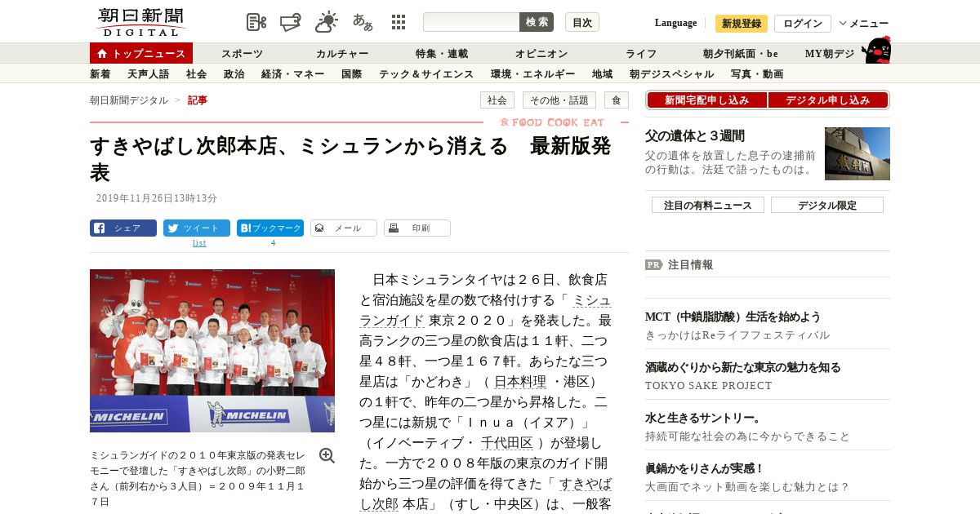Image resolution: width=980 pixels, height=514 pixels.
Task: Open MCT(中鎖脂肪酸)生活を始めよう link
Action: 733,317
